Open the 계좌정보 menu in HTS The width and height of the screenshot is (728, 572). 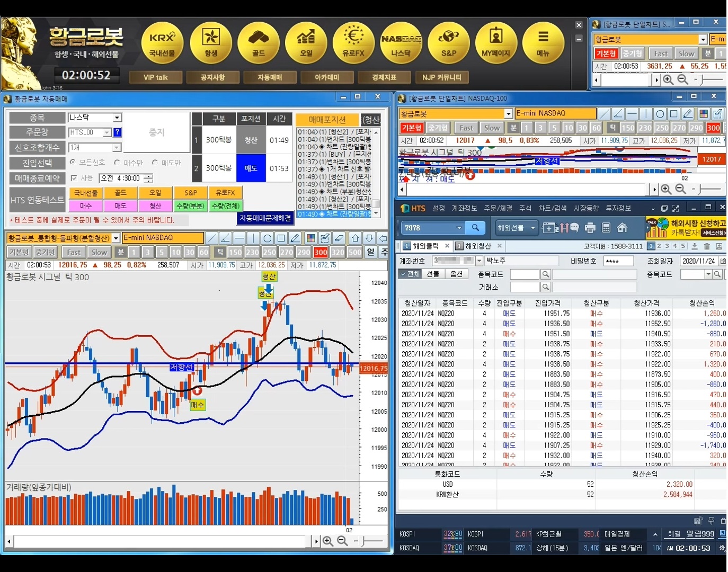click(464, 208)
